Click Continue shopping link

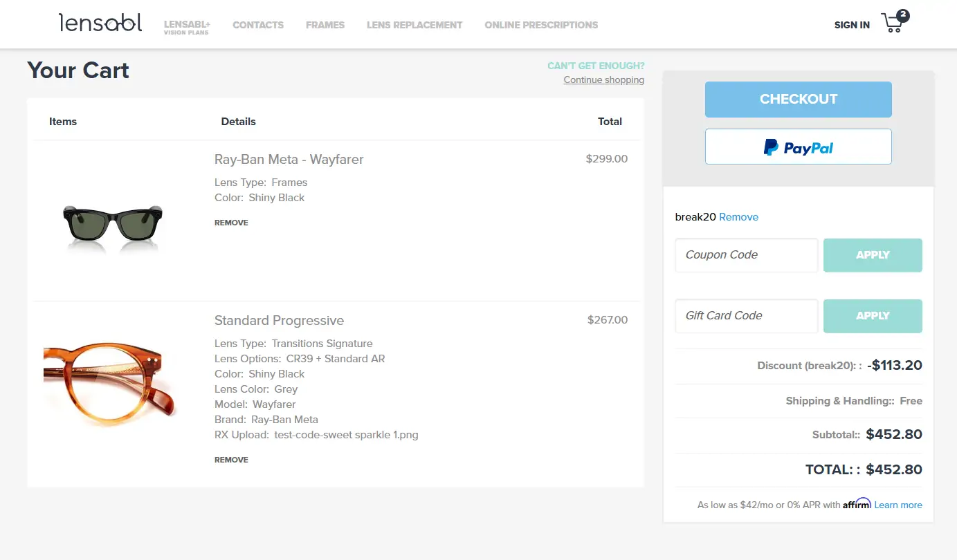point(604,80)
